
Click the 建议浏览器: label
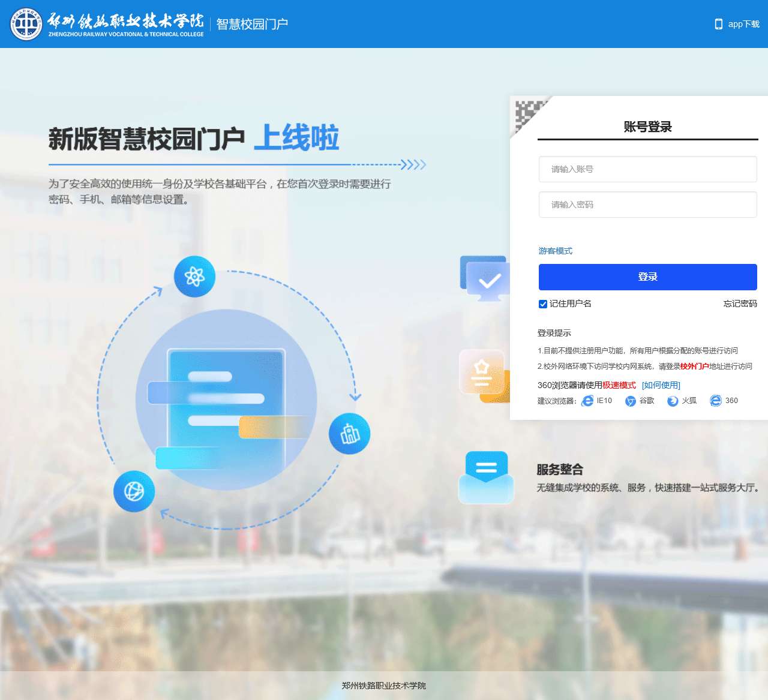(557, 401)
